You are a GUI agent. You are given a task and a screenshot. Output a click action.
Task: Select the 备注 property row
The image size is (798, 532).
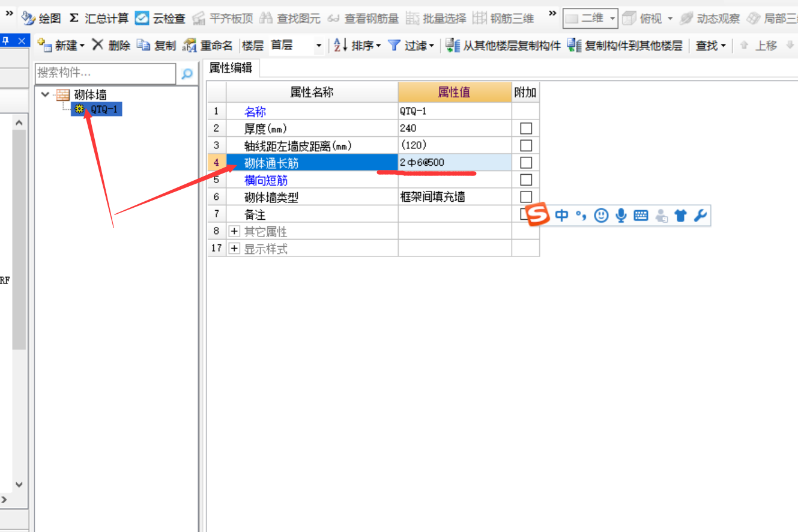312,214
